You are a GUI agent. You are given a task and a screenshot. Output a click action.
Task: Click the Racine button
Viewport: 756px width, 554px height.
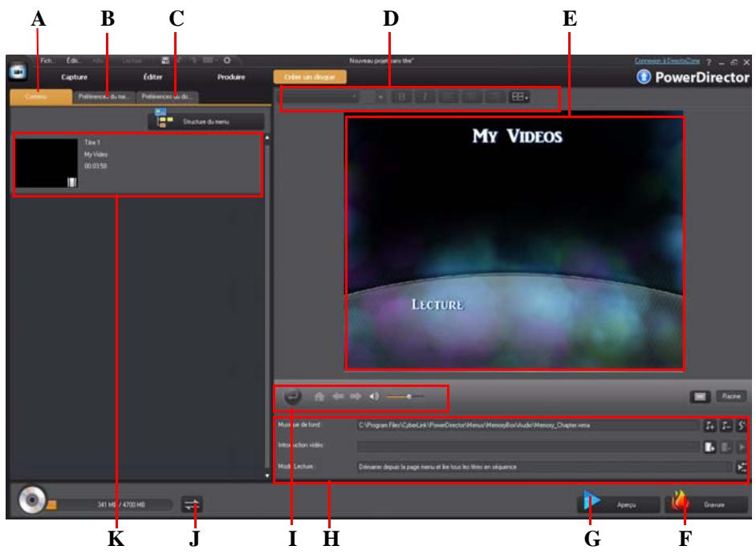(731, 397)
